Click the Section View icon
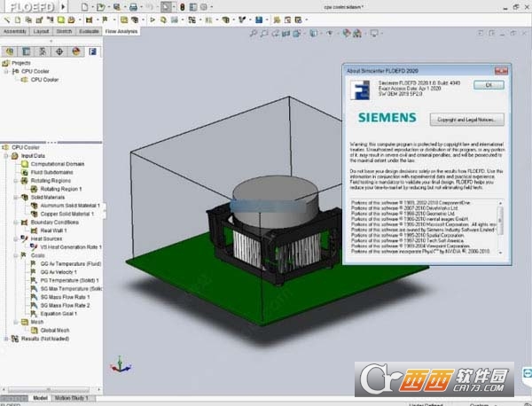The width and height of the screenshot is (532, 406). (286, 33)
